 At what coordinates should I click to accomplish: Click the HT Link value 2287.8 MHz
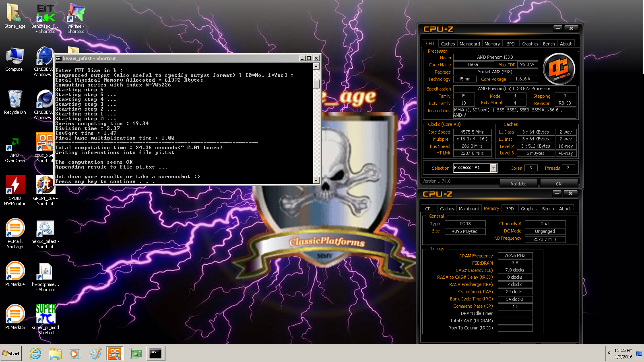pos(473,153)
